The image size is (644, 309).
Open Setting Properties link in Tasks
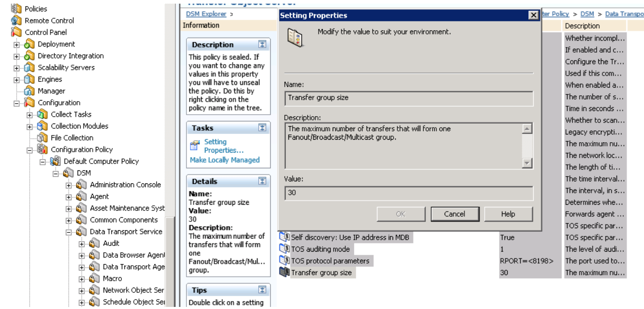tap(224, 146)
